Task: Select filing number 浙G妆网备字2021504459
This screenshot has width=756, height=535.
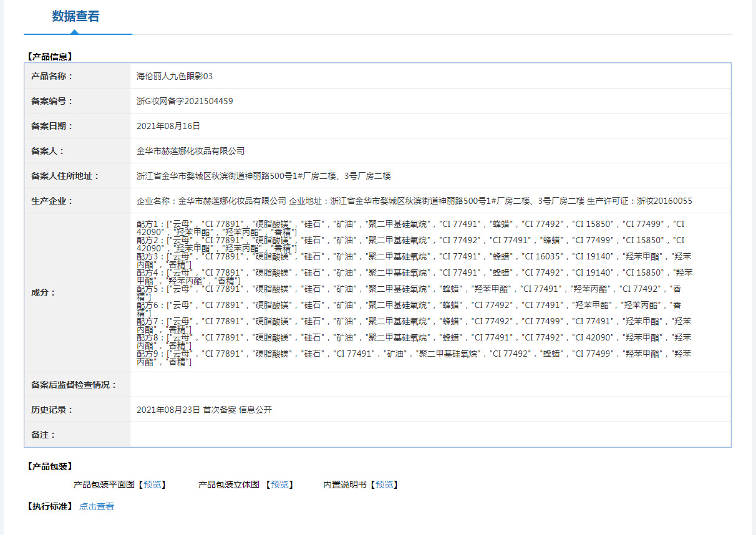Action: tap(185, 101)
